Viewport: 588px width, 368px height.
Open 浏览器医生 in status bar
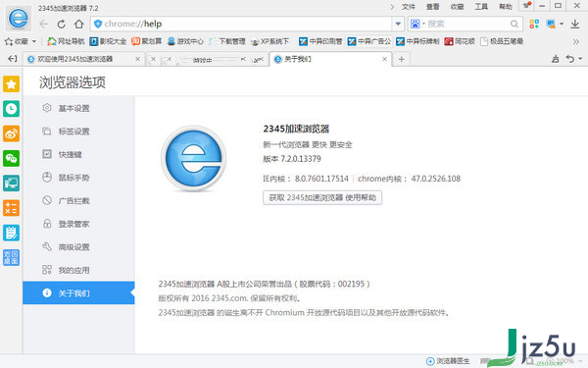tap(448, 361)
